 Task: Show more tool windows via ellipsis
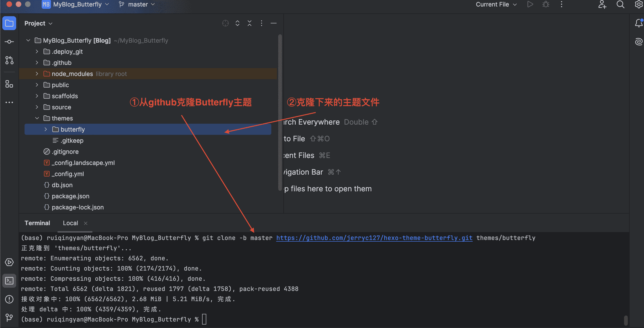click(9, 102)
